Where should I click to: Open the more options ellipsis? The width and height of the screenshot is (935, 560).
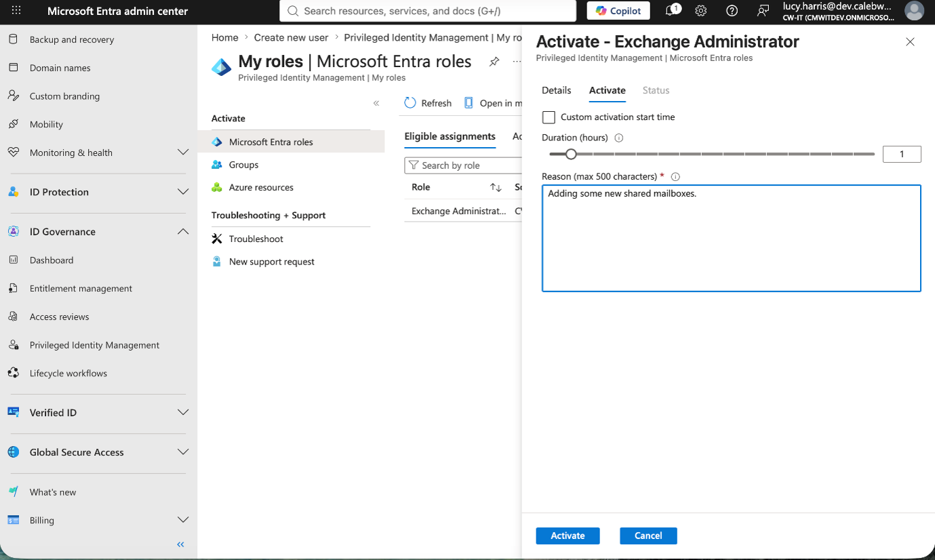tap(517, 62)
